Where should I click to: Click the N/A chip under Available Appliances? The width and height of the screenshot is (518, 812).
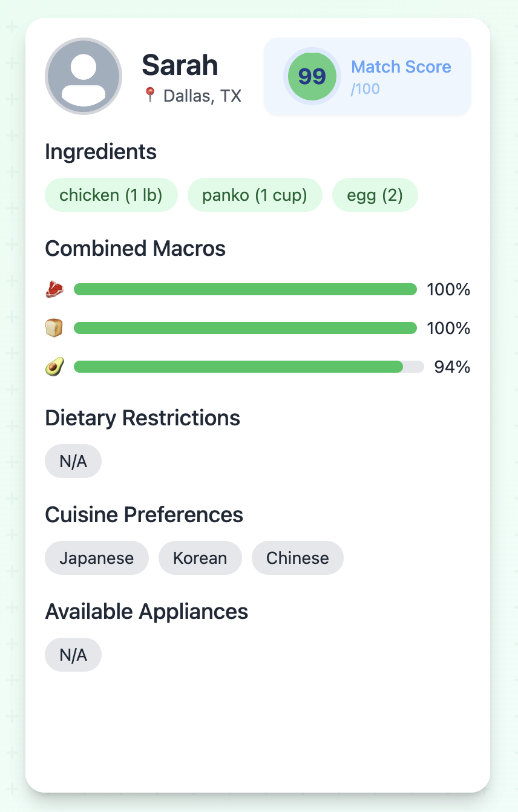(x=73, y=655)
